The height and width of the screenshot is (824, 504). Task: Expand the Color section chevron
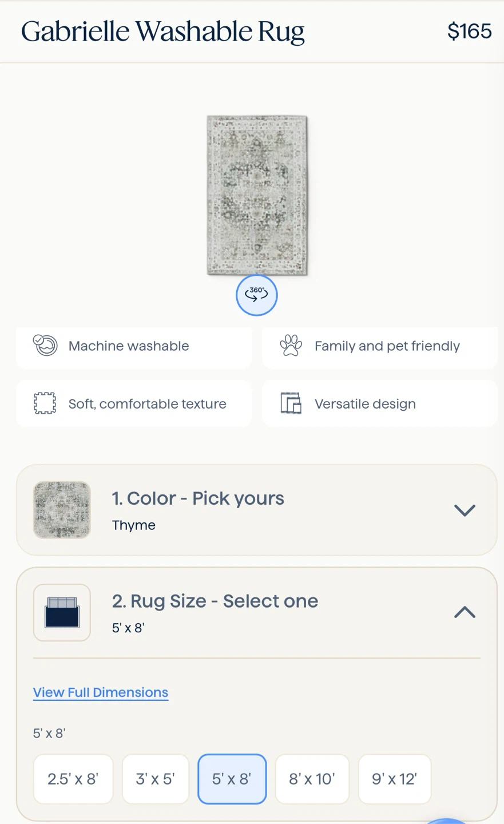465,510
